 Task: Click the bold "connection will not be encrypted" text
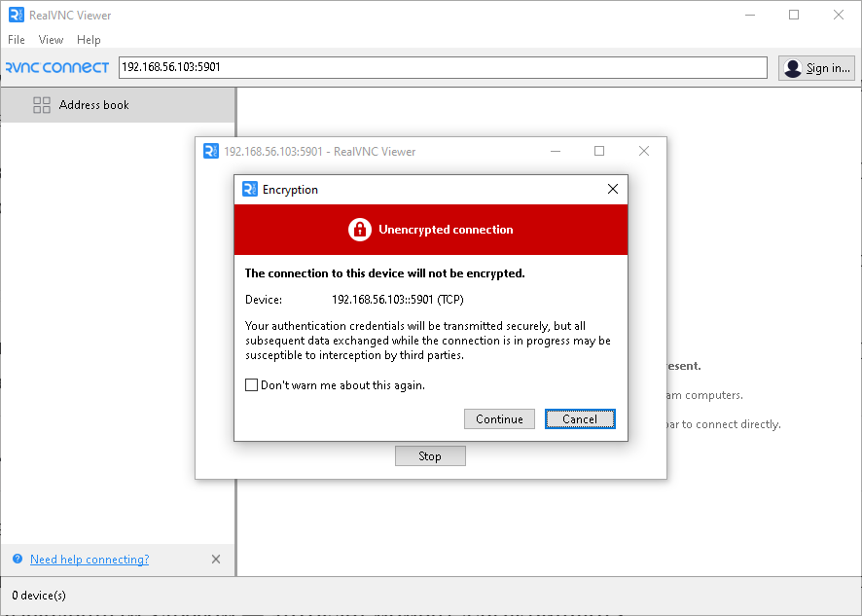[x=385, y=273]
